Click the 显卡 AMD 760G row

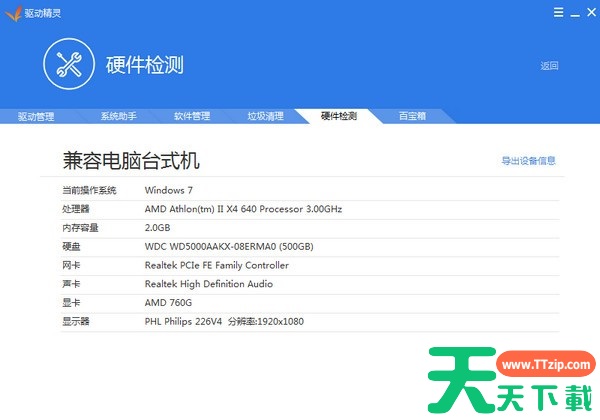pos(167,303)
